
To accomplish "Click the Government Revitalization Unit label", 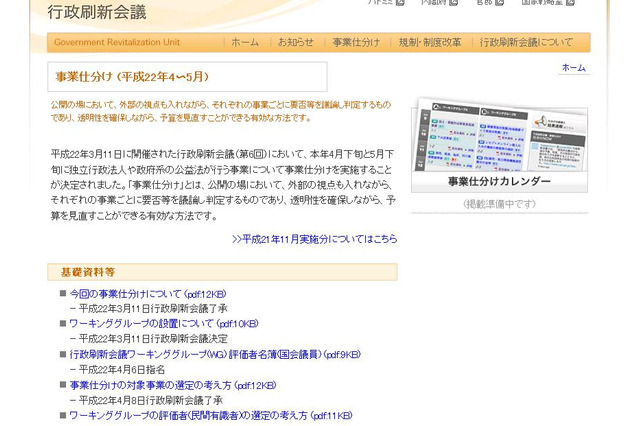I will pos(117,43).
